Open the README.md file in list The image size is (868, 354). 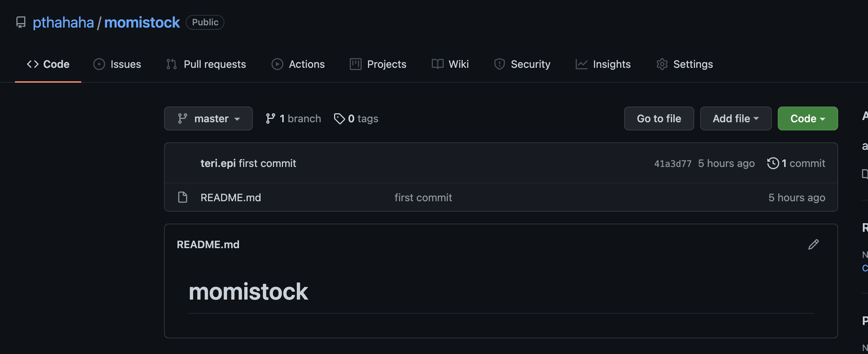point(231,197)
